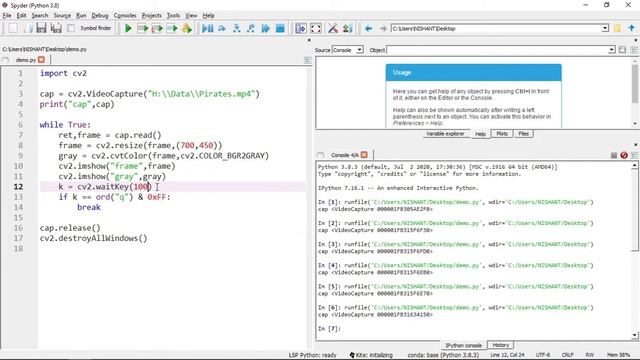Open Preferences via wrench icon
This screenshot has width=640, height=360.
[x=333, y=28]
